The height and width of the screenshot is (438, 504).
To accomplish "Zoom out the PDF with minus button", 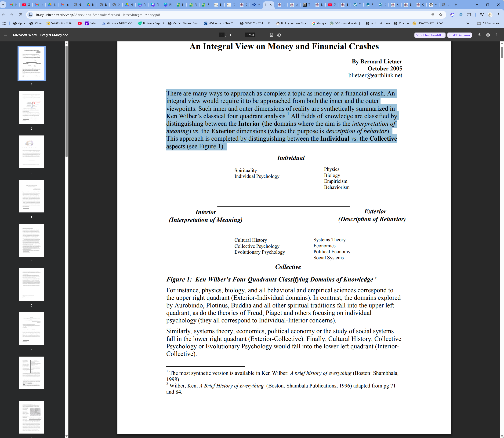I will coord(241,35).
